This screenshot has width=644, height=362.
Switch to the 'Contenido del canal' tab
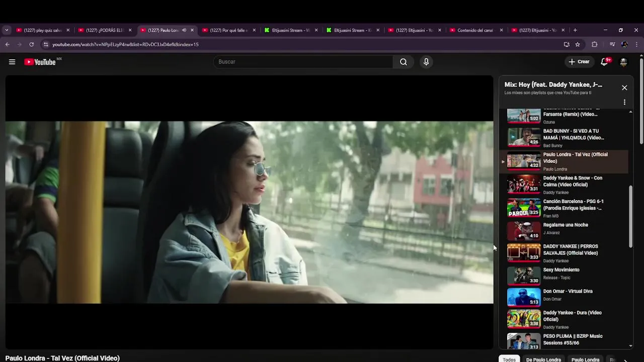click(475, 30)
